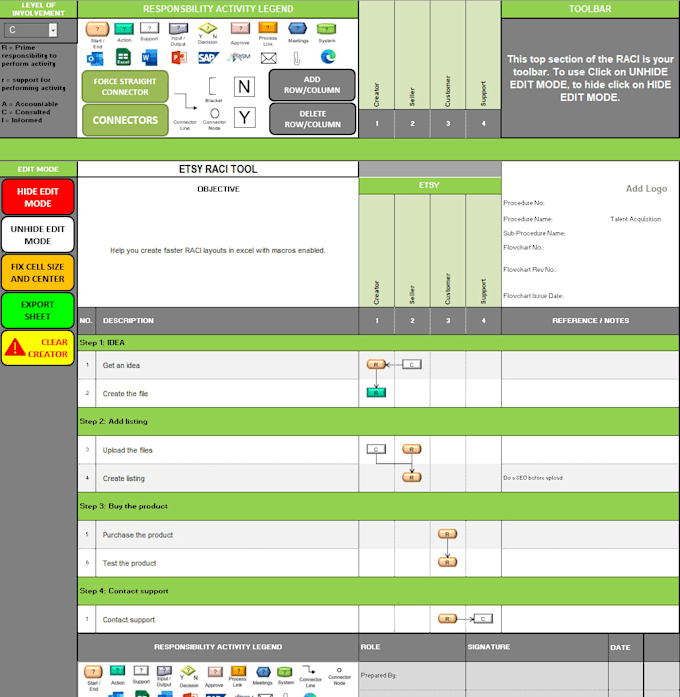Click the PowerPoint icon in top legend
Screen dimensions: 680x697
[x=179, y=58]
